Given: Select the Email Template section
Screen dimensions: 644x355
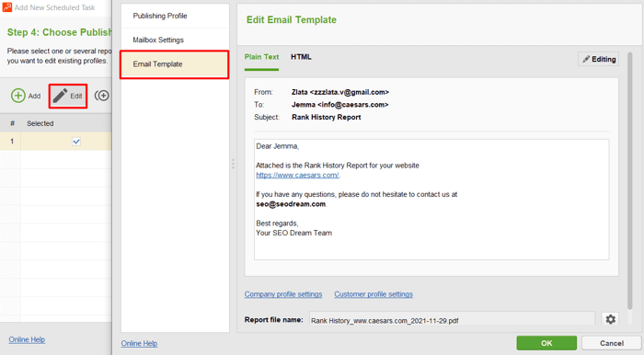Looking at the screenshot, I should coord(174,64).
